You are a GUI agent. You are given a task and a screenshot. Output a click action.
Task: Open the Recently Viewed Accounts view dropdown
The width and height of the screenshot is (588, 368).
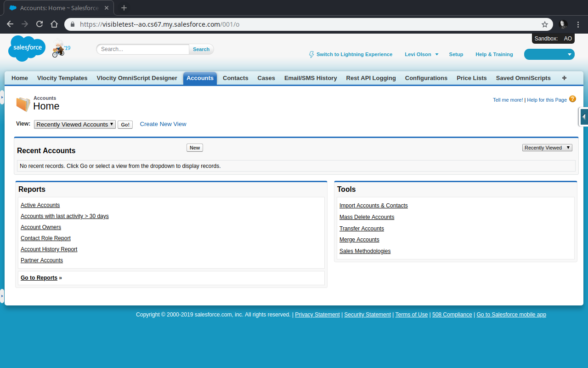[x=75, y=125]
